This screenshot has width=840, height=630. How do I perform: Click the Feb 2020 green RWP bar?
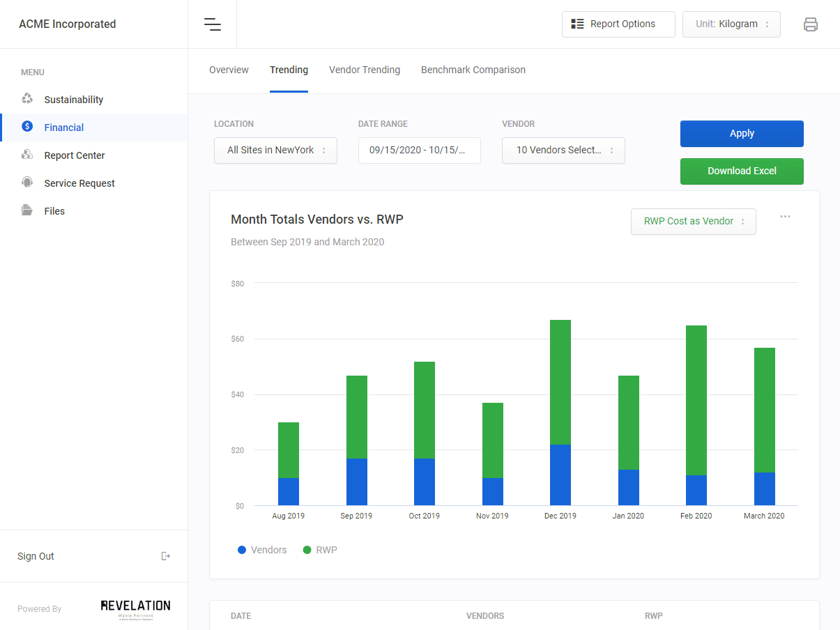(x=696, y=400)
